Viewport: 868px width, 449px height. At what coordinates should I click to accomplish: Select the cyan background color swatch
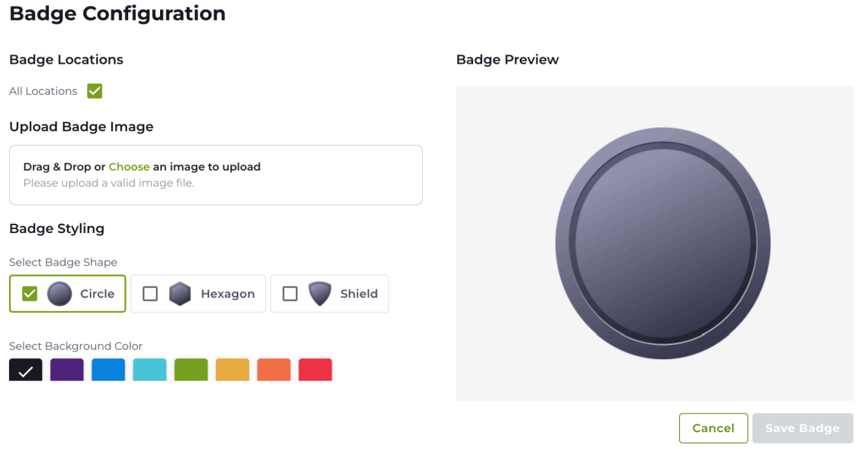150,370
